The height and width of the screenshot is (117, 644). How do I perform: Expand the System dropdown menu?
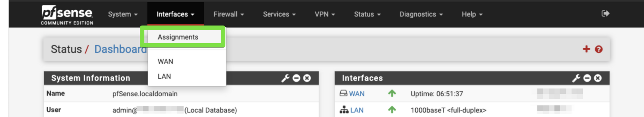pos(123,14)
